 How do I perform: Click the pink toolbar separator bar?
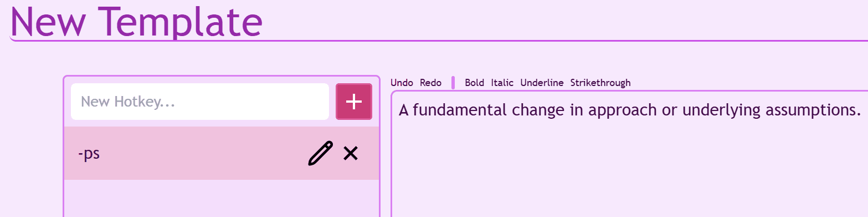pyautogui.click(x=453, y=83)
